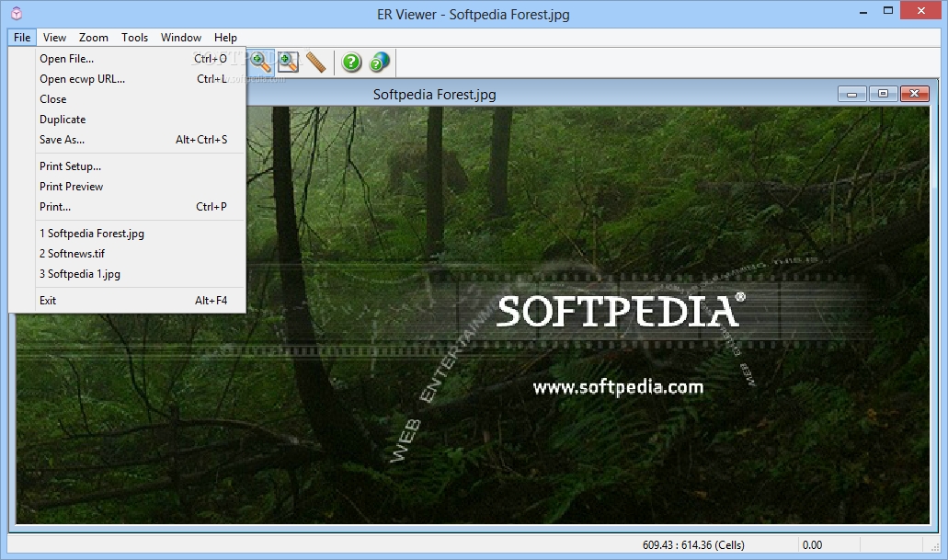Click the coordinates readout 609.43 : 614.36 (Cells)

pyautogui.click(x=693, y=545)
